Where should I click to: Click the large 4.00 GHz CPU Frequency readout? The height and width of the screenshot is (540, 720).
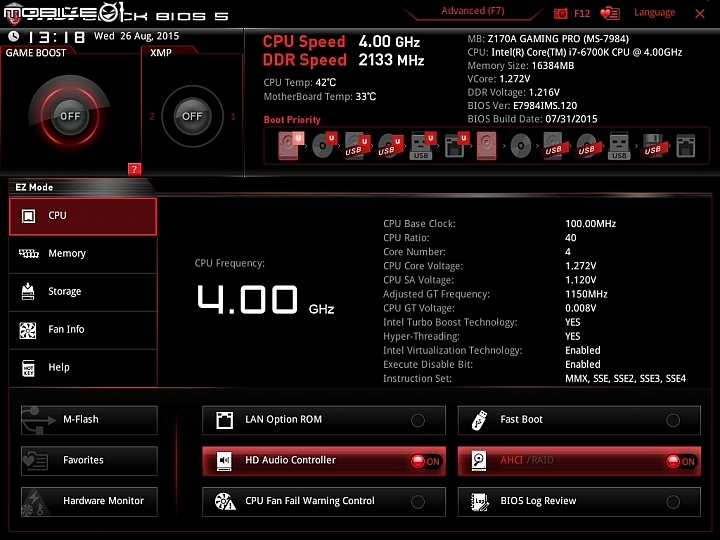click(x=265, y=300)
